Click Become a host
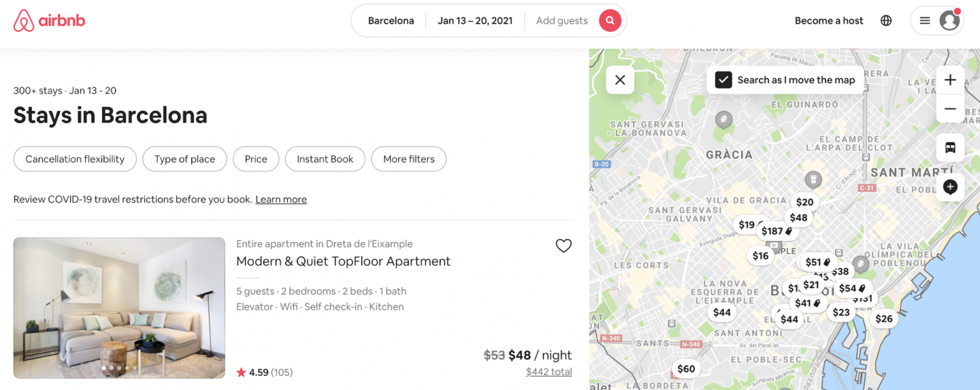The height and width of the screenshot is (390, 980). coord(829,20)
